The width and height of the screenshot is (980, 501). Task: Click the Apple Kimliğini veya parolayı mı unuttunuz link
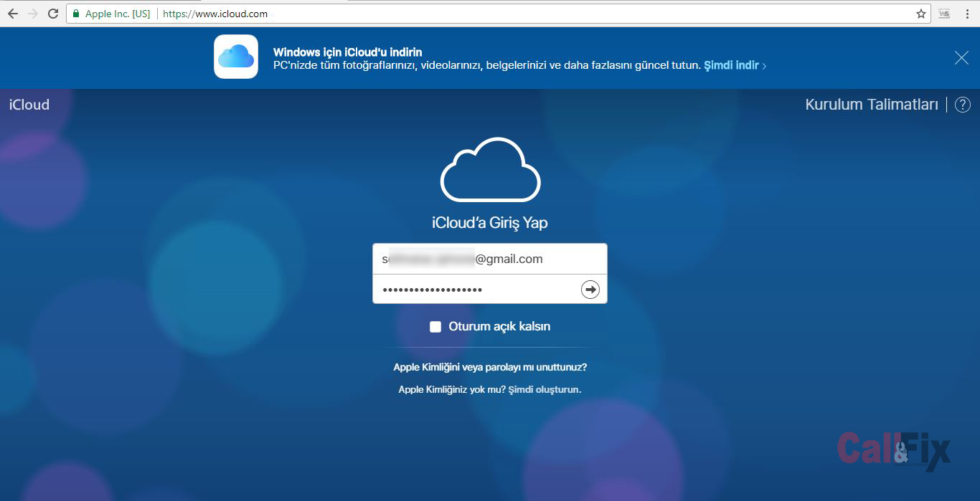click(490, 366)
